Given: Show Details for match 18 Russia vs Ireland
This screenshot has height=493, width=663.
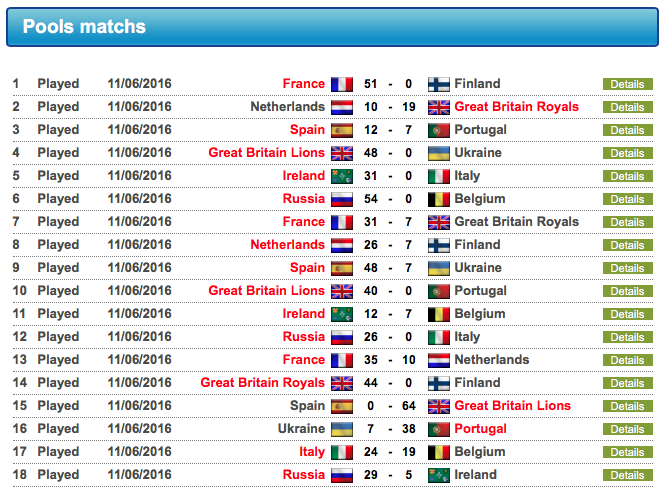Looking at the screenshot, I should pyautogui.click(x=627, y=475).
